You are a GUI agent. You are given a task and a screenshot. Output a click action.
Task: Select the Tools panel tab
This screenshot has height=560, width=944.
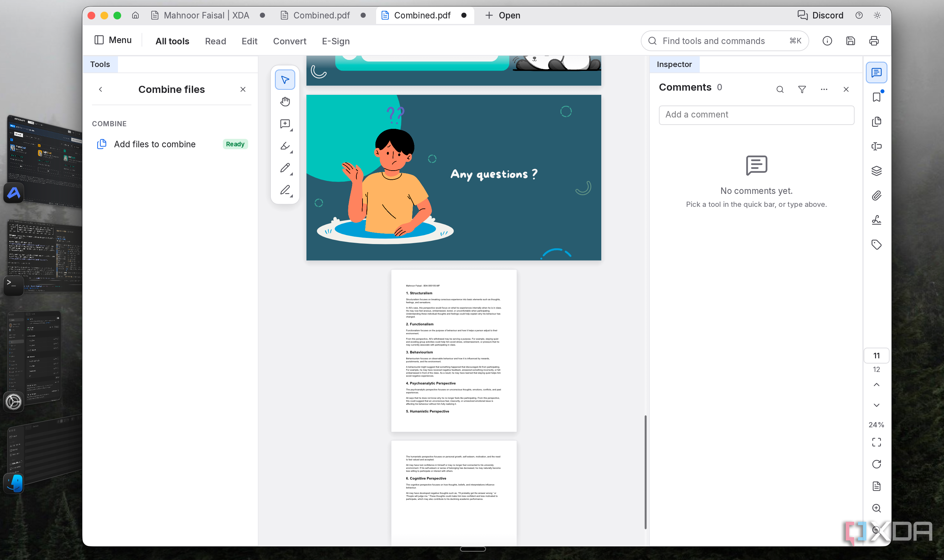pyautogui.click(x=100, y=64)
